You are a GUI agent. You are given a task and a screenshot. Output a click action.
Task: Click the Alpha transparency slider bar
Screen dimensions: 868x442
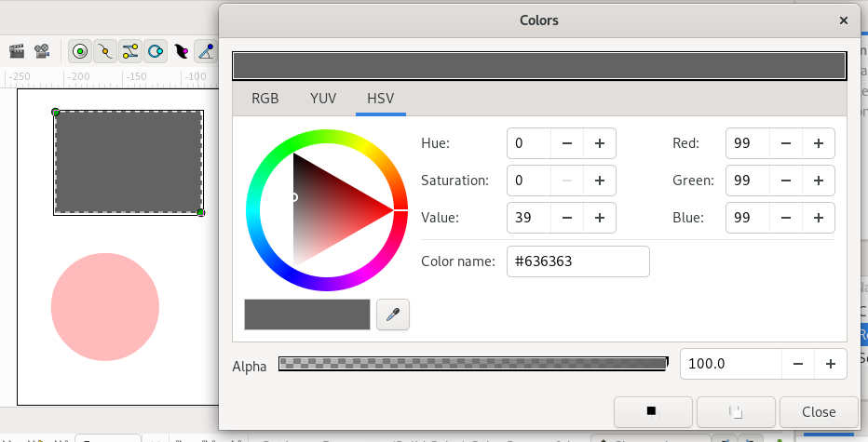coord(473,365)
